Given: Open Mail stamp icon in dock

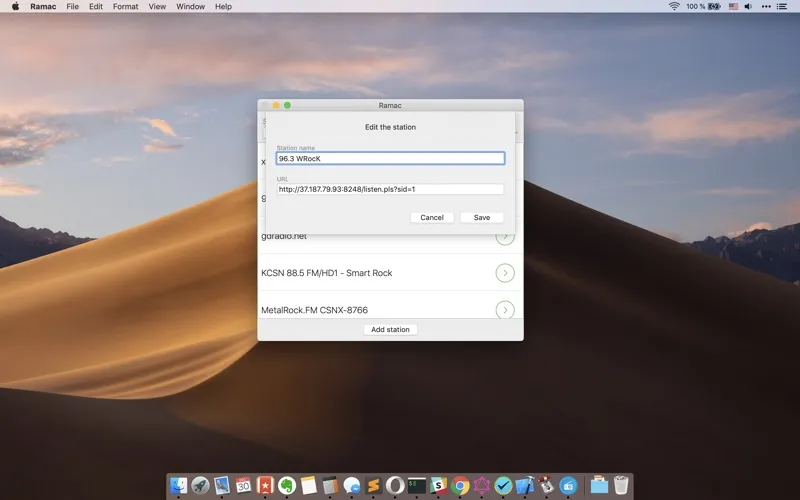Looking at the screenshot, I should [222, 485].
